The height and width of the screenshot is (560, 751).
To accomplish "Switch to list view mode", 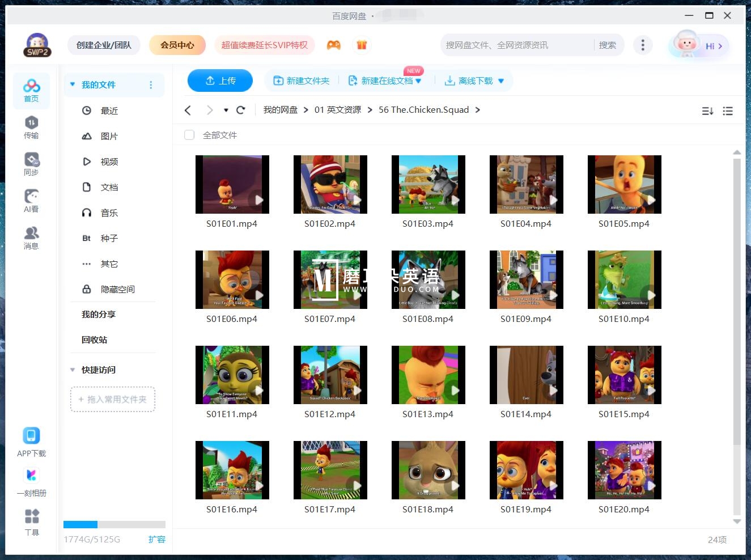I will pyautogui.click(x=728, y=111).
